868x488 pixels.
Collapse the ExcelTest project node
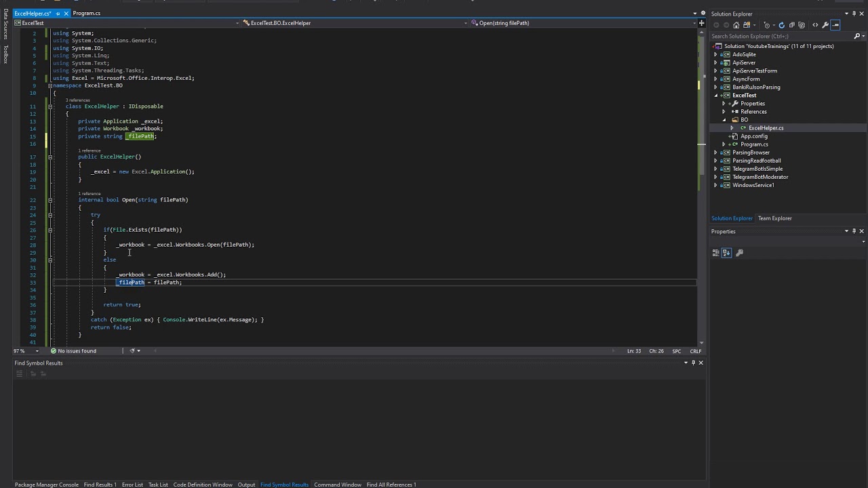715,96
